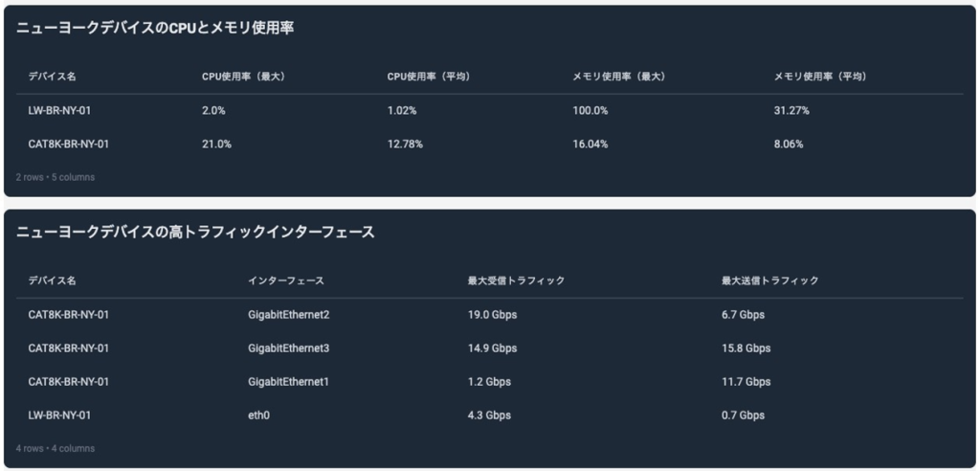The height and width of the screenshot is (471, 980).
Task: Select LW-BR-NY-01 row in CPU table
Action: [59, 110]
